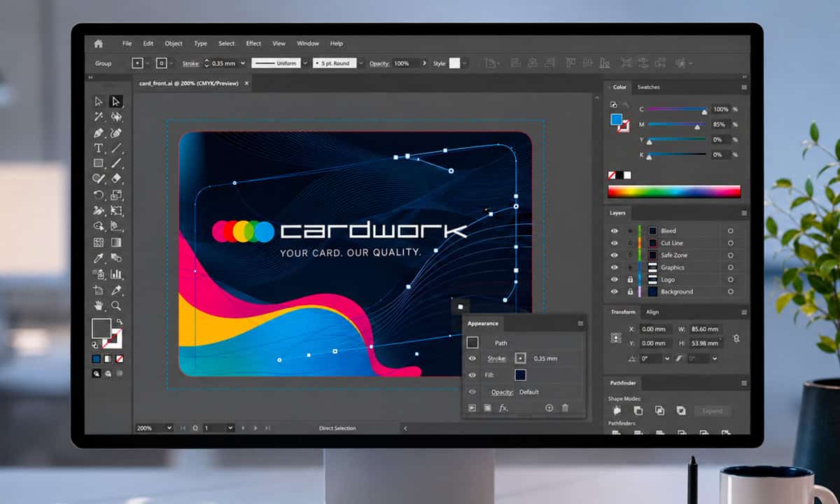The image size is (840, 504).
Task: Delete selected item in Appearance panel
Action: (x=566, y=408)
